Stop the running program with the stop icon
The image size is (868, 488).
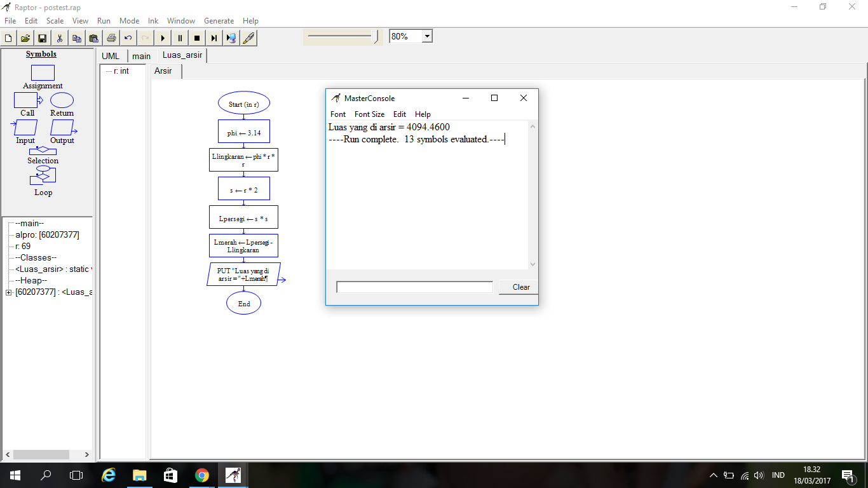coord(197,37)
